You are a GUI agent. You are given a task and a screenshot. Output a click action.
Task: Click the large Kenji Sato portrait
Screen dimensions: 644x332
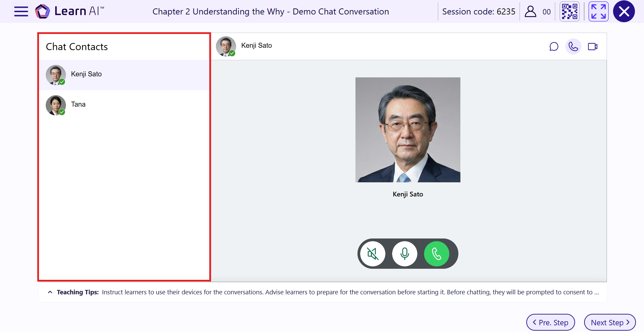pyautogui.click(x=408, y=130)
